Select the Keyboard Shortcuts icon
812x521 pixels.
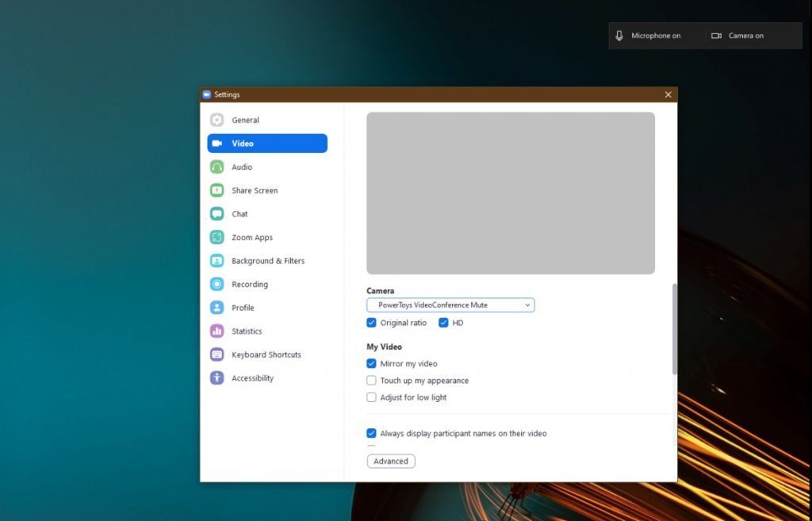coord(216,354)
